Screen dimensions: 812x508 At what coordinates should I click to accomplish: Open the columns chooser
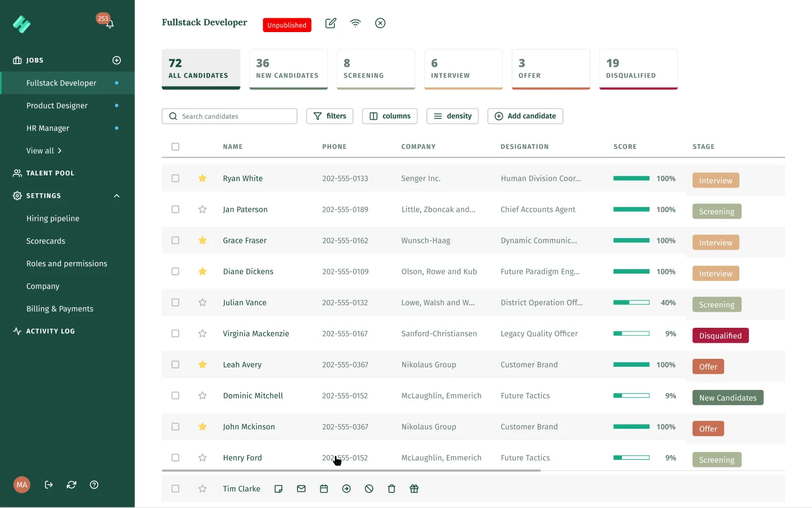pos(390,116)
